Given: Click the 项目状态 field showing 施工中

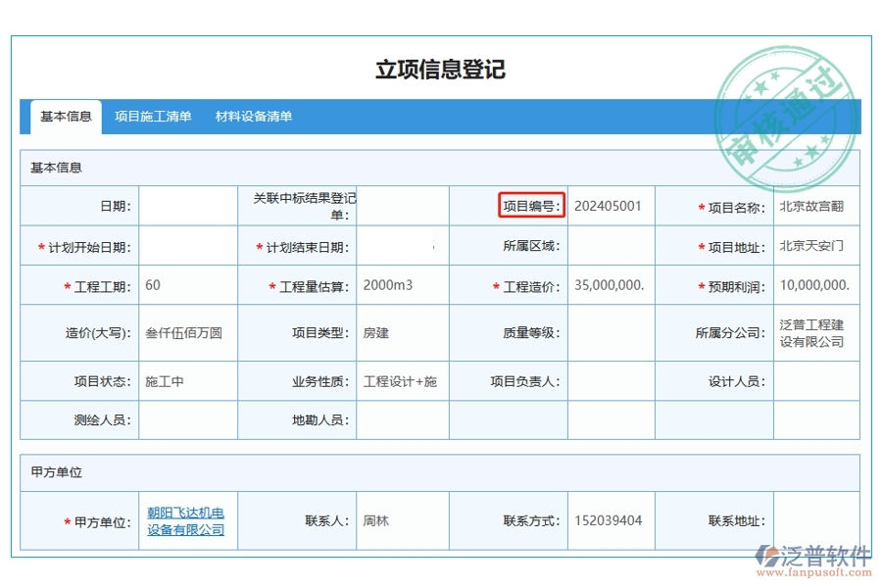Looking at the screenshot, I should click(189, 382).
